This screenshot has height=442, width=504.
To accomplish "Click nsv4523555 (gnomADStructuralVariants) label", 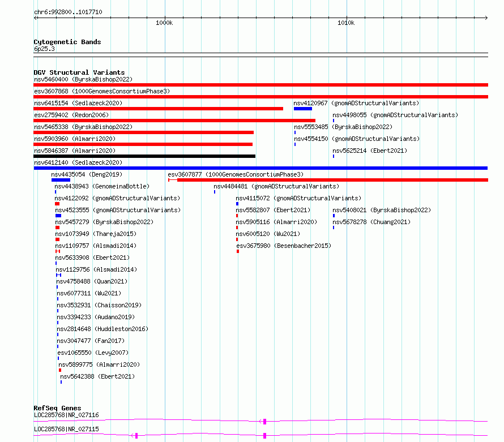I will 118,210.
